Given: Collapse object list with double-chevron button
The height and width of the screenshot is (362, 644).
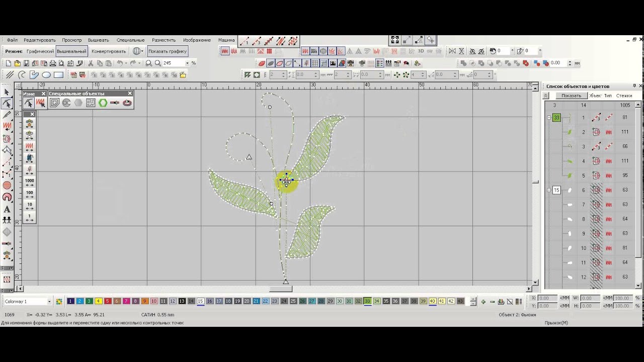Looking at the screenshot, I should coord(546,96).
